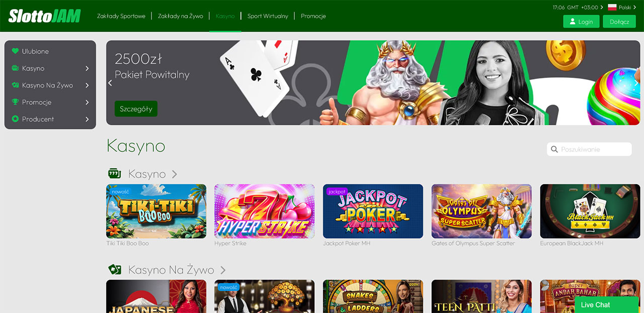Open the Super Andar Bahar live thumbnail
This screenshot has height=313, width=644.
coord(590,296)
